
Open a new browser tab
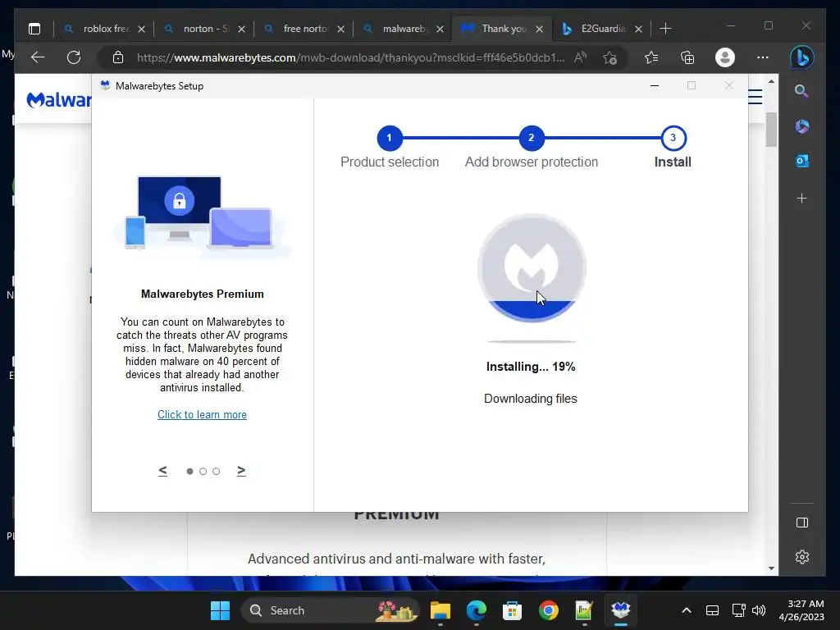[665, 29]
